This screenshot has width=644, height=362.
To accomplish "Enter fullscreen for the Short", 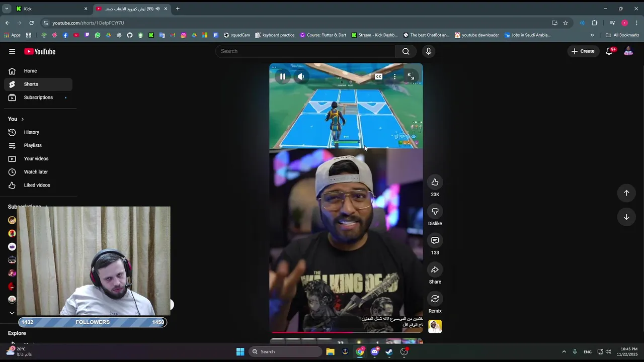I will point(411,76).
